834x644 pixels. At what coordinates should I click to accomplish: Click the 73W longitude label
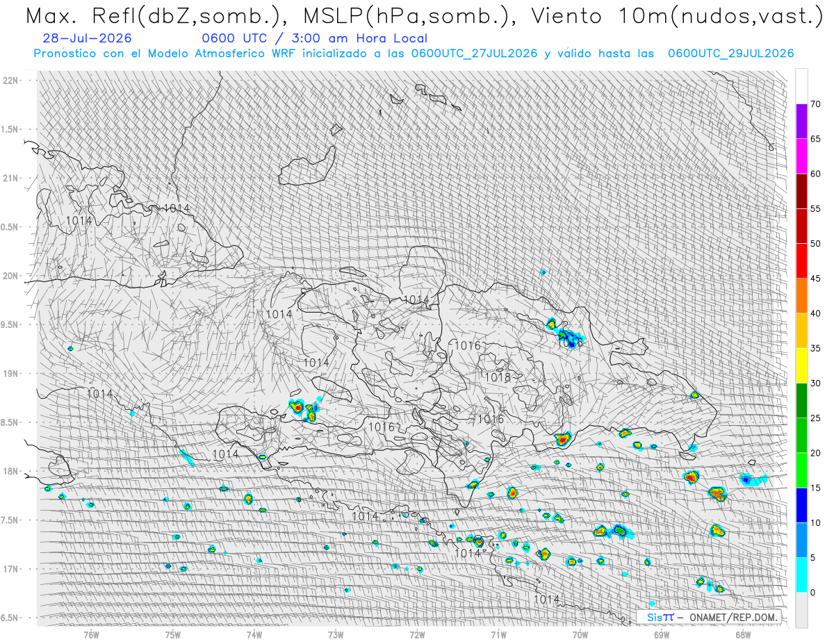(336, 634)
